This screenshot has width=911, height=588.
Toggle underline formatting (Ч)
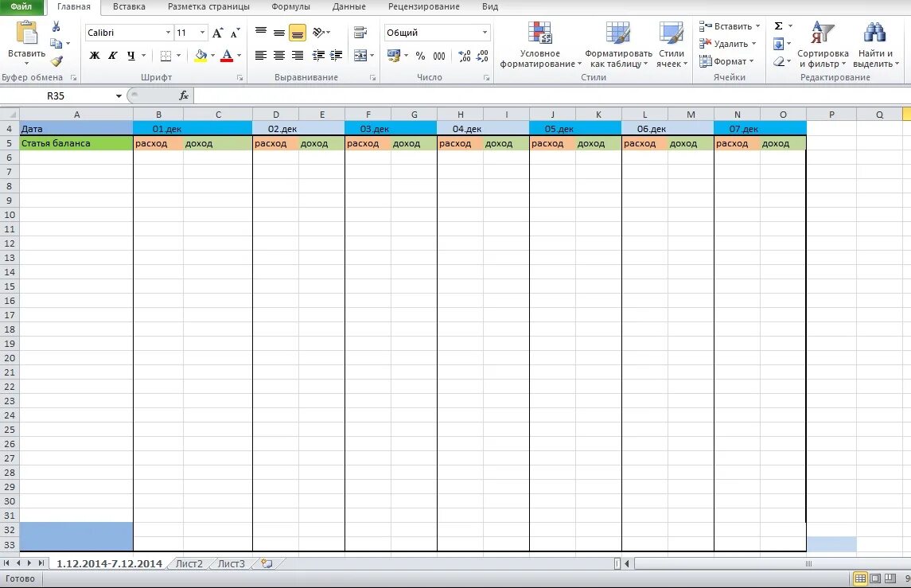(130, 56)
